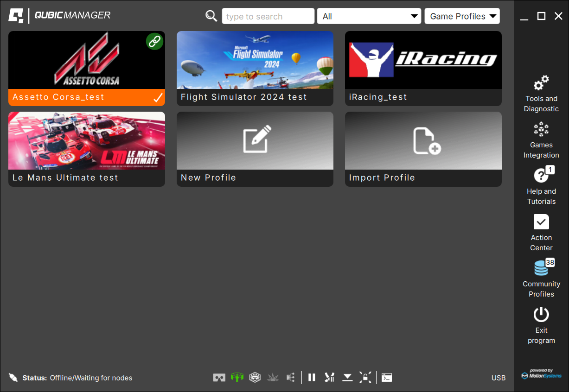
Task: Create a New Profile
Action: pyautogui.click(x=255, y=149)
